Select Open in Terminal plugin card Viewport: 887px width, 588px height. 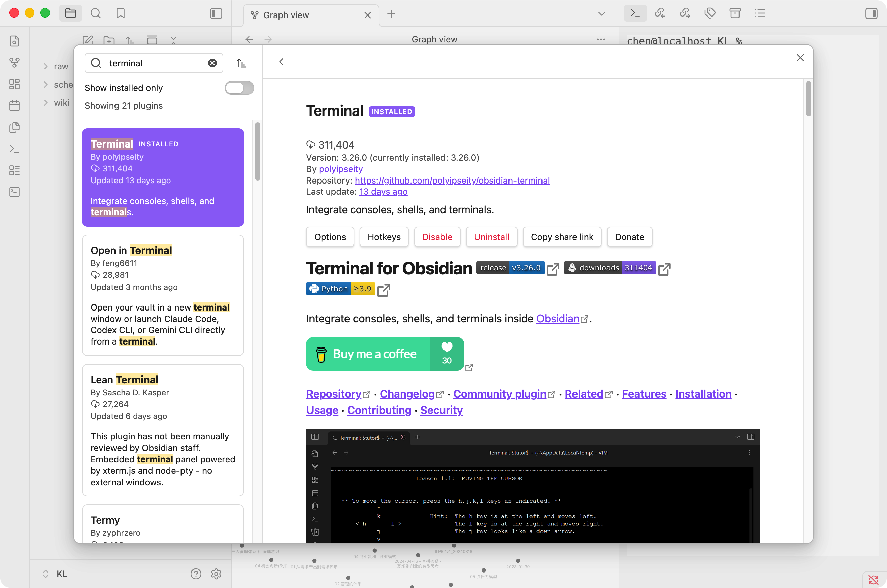click(163, 295)
